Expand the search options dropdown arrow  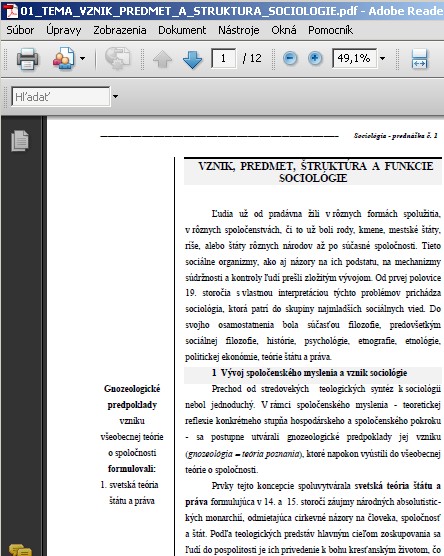click(x=115, y=96)
